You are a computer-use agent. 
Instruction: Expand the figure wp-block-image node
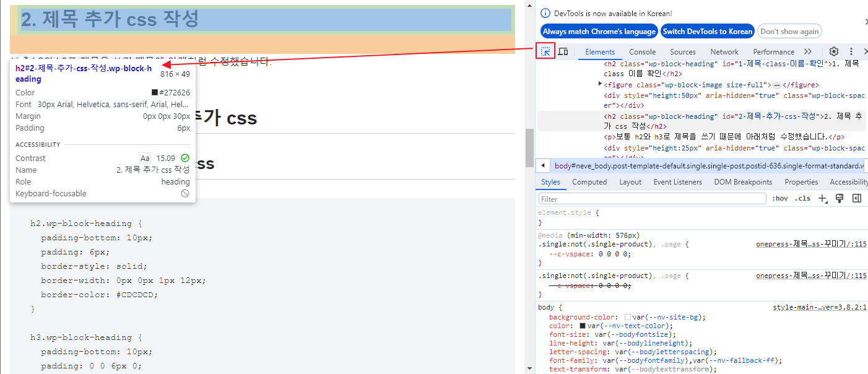[x=600, y=84]
